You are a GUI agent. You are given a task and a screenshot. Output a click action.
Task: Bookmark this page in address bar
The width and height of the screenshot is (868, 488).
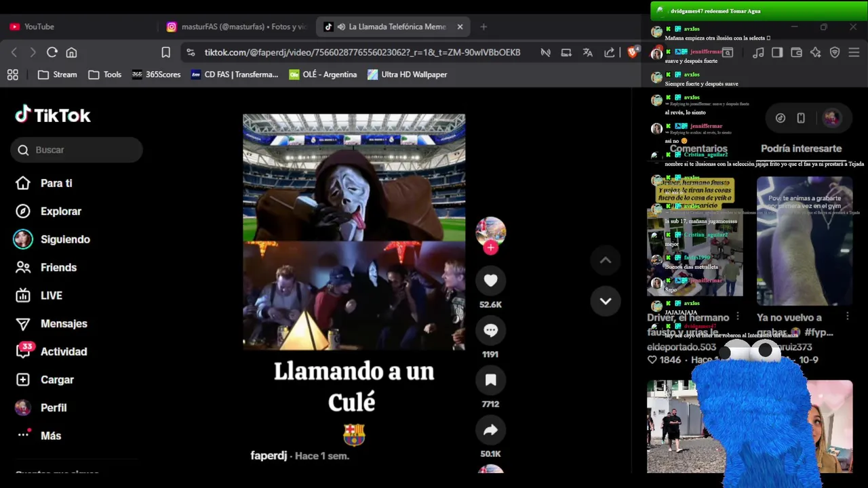coord(165,52)
